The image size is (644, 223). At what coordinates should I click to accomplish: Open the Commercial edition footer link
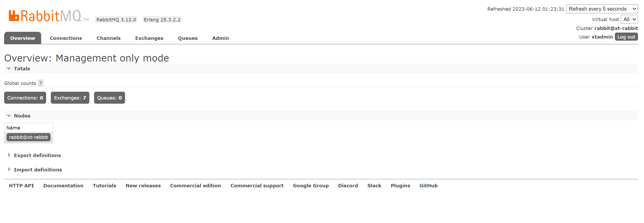196,185
